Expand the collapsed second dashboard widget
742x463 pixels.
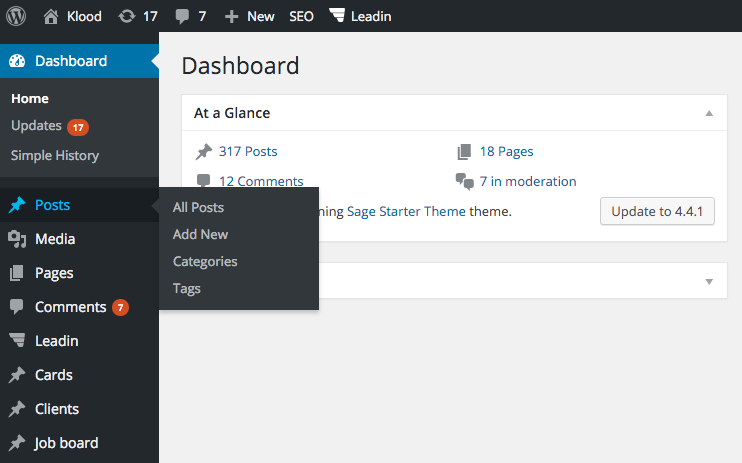[x=709, y=281]
